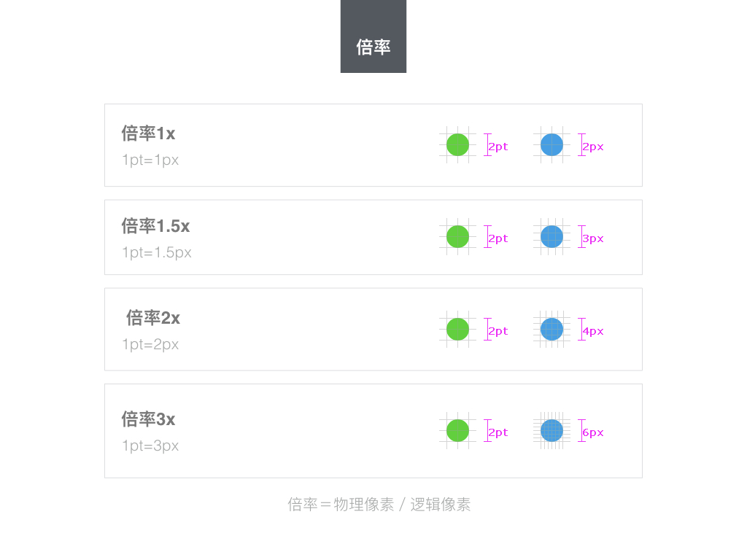
Task: Click the green circle in the 倍率3x row
Action: point(457,431)
